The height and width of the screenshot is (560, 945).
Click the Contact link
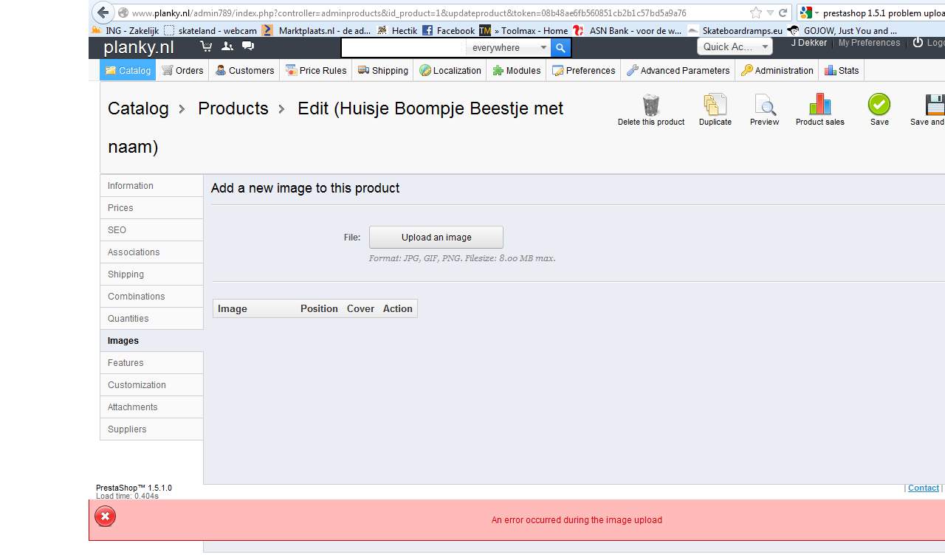click(x=923, y=488)
